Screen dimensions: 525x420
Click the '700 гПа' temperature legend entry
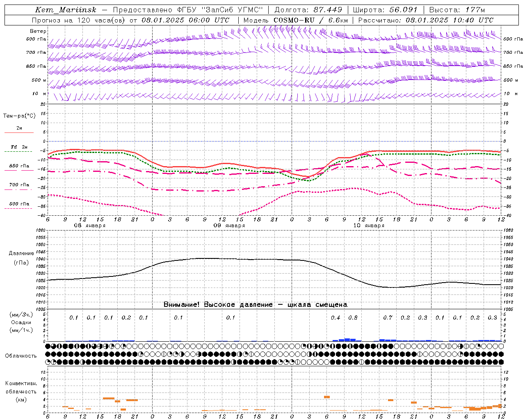(19, 185)
